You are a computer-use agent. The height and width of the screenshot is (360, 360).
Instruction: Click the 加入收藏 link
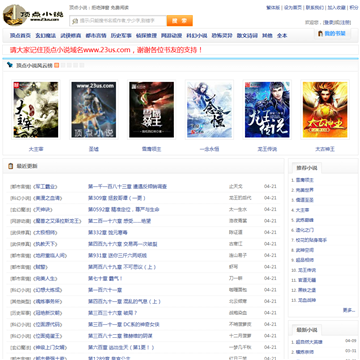tap(336, 8)
